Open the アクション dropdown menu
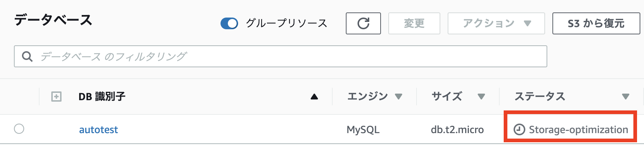The width and height of the screenshot is (644, 147). pos(496,24)
